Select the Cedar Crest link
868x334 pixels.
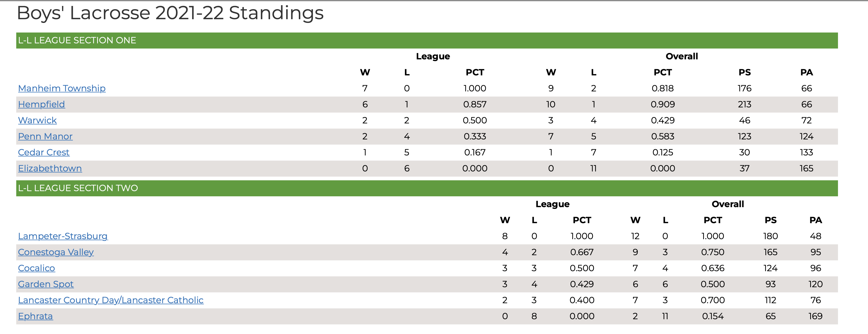44,152
